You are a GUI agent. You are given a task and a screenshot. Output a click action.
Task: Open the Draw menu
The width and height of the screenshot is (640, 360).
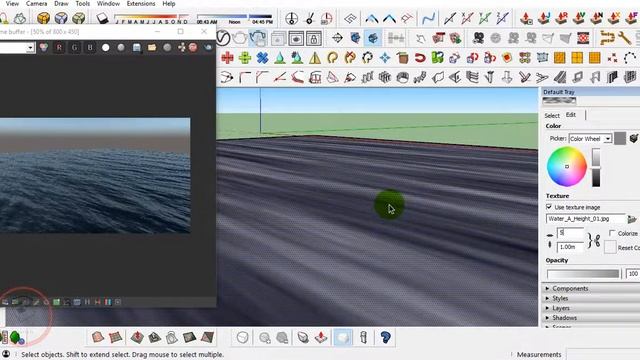coord(61,4)
